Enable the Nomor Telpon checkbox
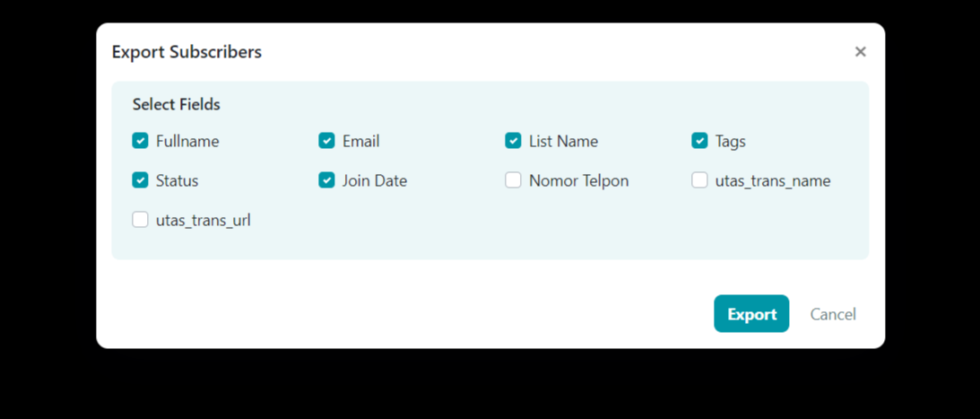The image size is (980, 419). [x=513, y=180]
